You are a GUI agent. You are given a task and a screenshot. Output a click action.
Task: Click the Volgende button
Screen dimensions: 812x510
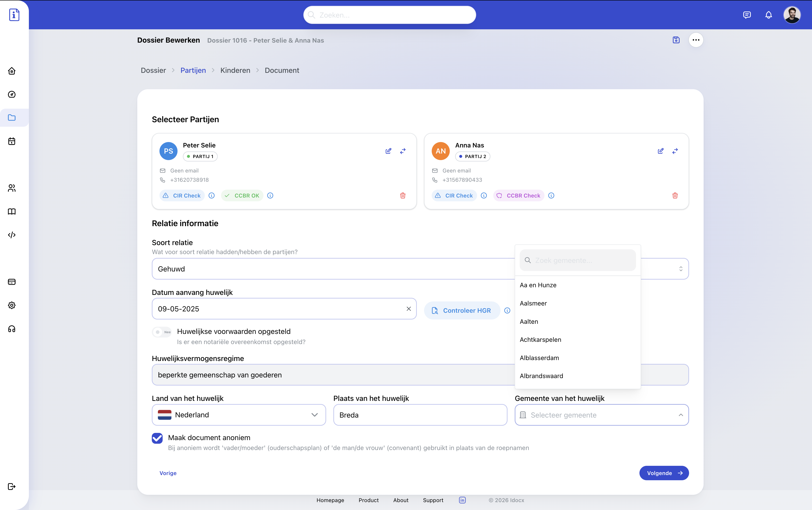click(664, 473)
